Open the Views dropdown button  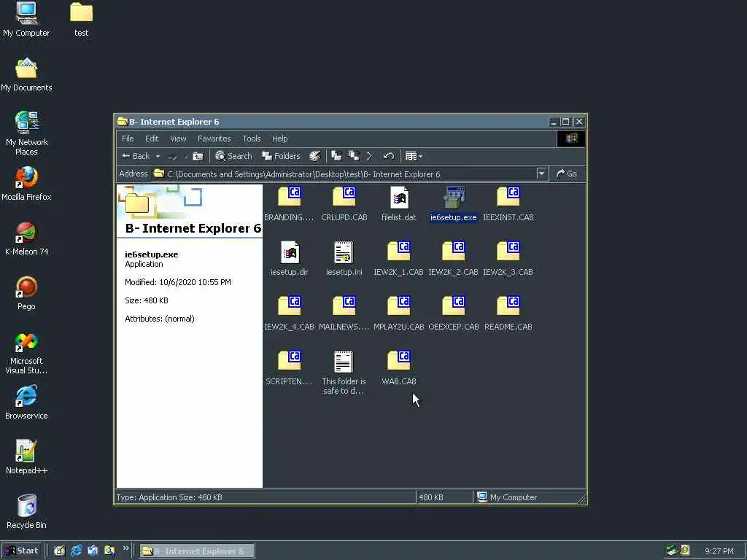point(414,156)
